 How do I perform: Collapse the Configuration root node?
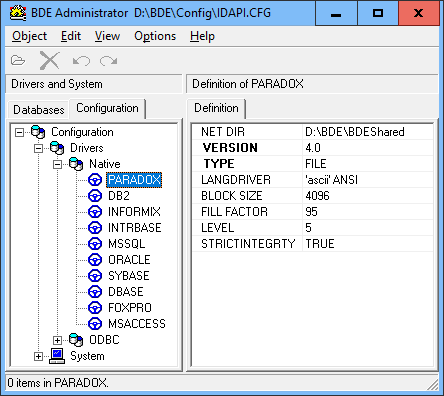click(x=19, y=132)
